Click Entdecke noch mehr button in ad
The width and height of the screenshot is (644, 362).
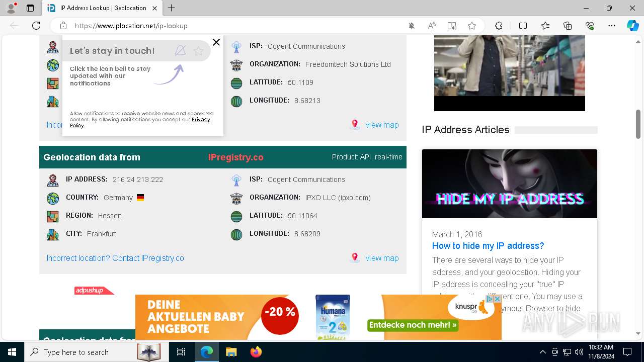pyautogui.click(x=413, y=325)
